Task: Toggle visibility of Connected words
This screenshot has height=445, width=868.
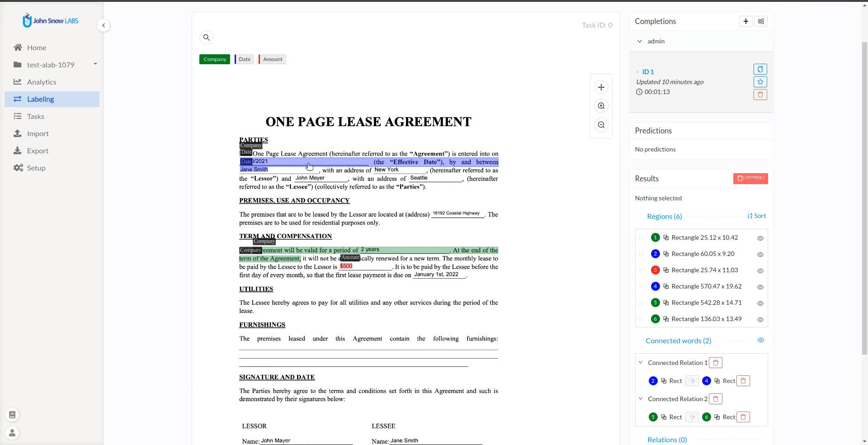Action: [761, 340]
